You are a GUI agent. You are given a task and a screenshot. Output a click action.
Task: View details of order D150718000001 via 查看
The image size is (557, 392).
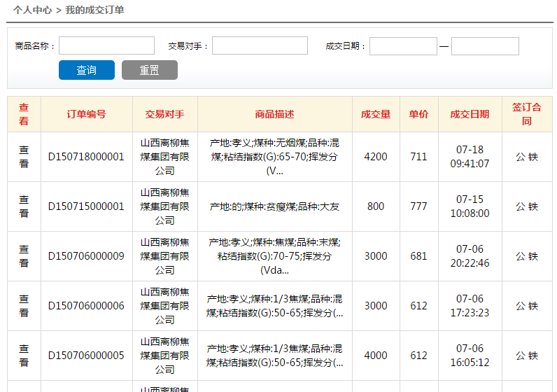[24, 157]
